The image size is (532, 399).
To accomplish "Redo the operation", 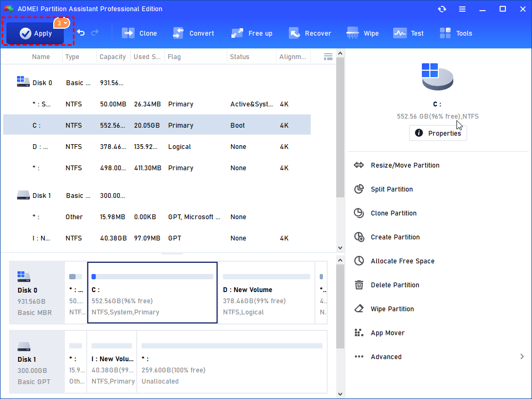I will (95, 32).
